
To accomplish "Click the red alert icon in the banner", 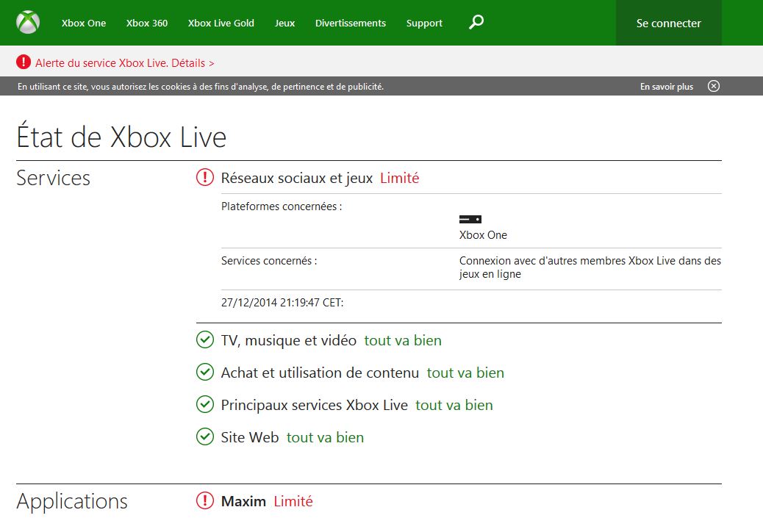I will pyautogui.click(x=24, y=62).
